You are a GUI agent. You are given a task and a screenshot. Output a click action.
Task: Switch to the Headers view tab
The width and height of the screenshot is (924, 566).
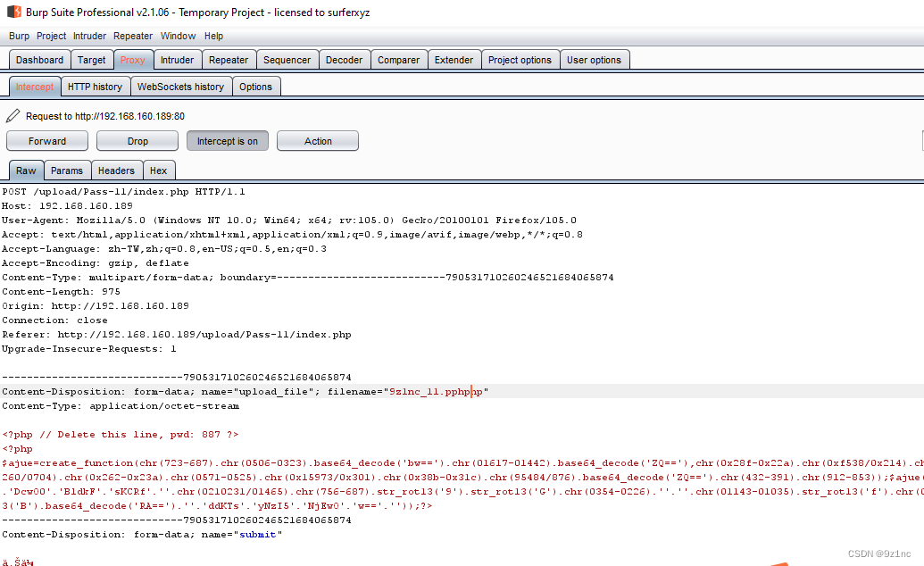[x=116, y=171]
